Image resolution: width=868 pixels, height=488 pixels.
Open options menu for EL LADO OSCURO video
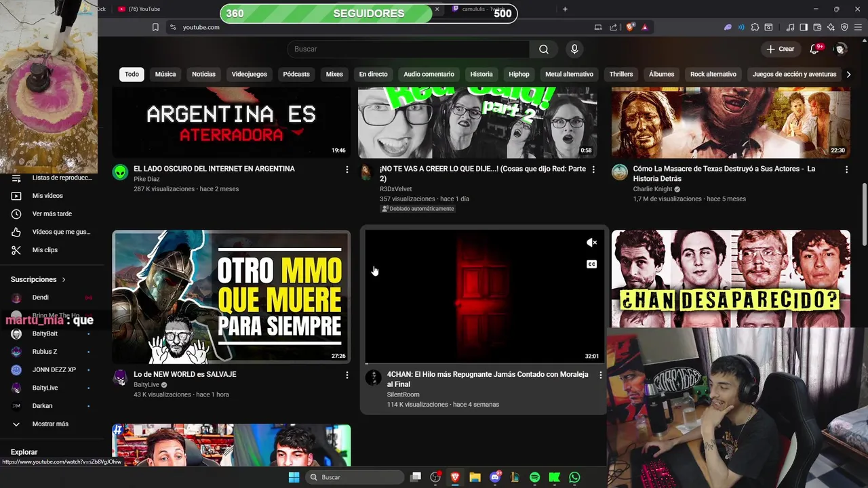click(347, 169)
